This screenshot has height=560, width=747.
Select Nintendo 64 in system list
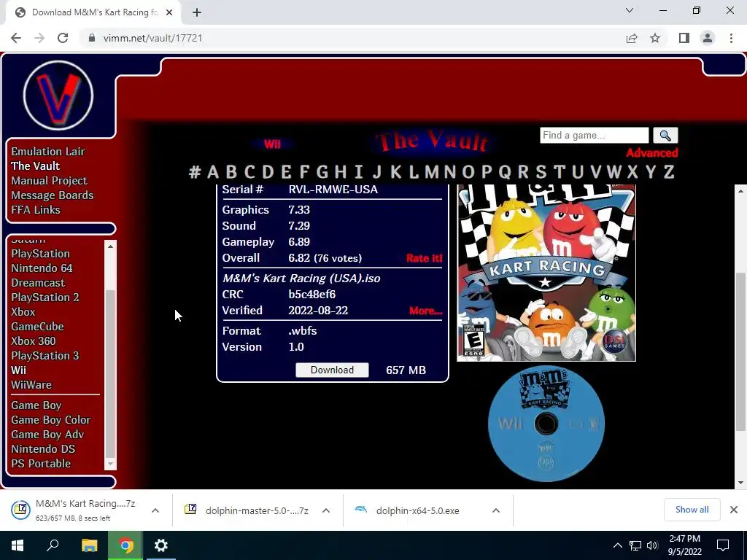(x=42, y=268)
